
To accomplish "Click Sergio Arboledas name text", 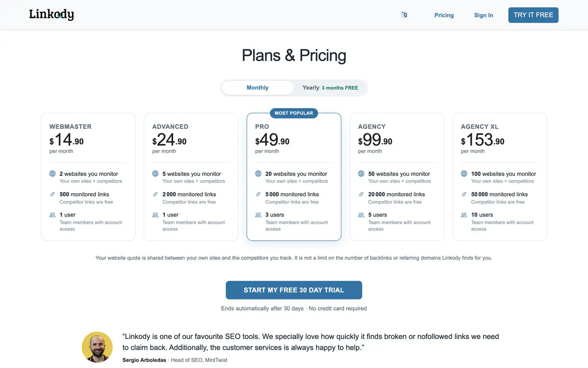I will (144, 360).
